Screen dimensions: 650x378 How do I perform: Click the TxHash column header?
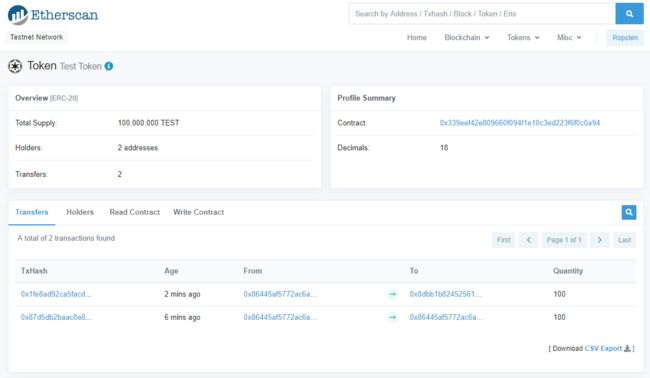point(34,271)
